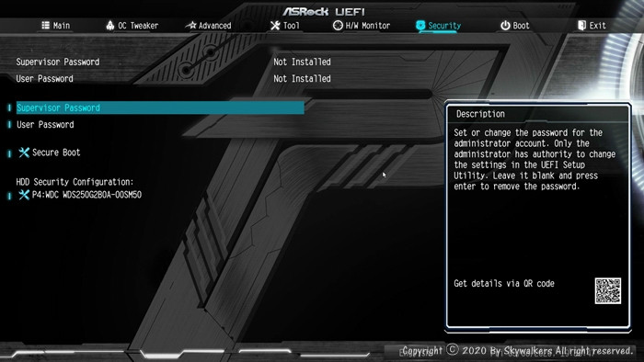Open the Advanced tab
The height and width of the screenshot is (362, 644).
pos(208,26)
